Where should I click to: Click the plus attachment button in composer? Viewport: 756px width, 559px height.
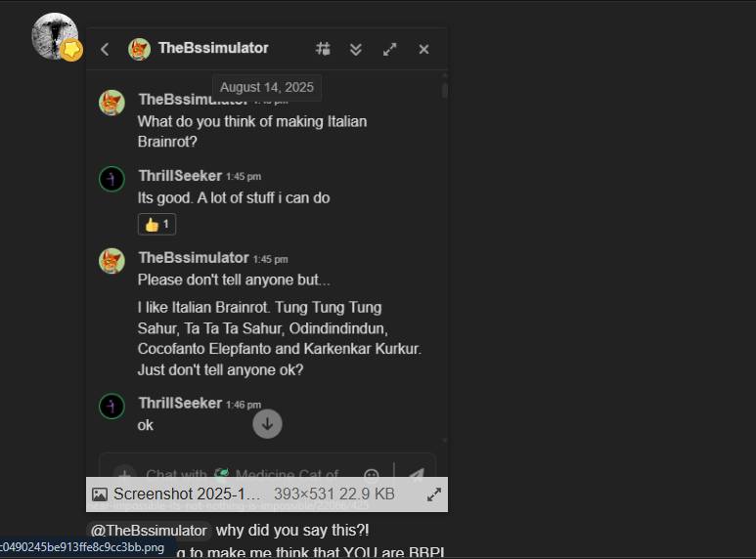[124, 475]
